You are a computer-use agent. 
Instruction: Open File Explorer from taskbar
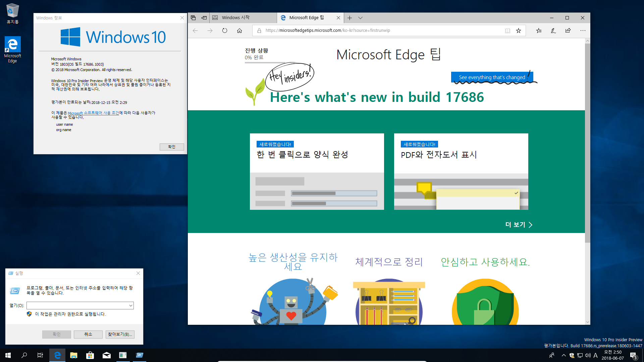[x=74, y=355]
